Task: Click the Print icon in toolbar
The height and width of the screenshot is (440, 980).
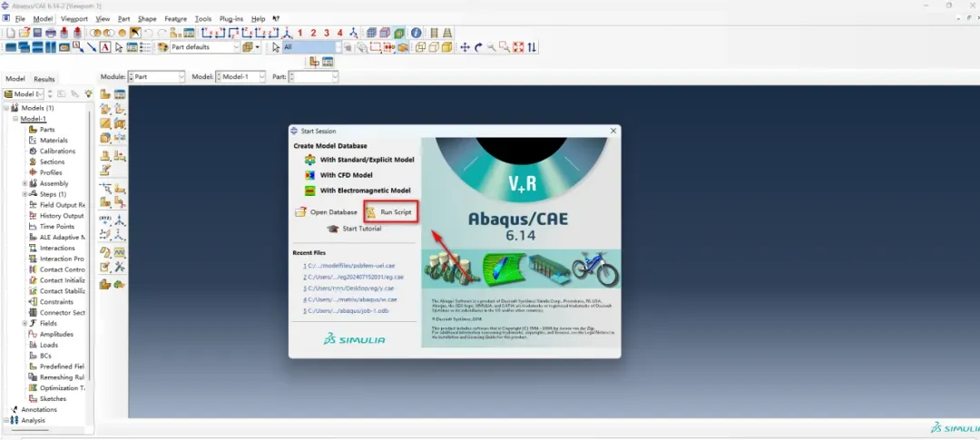Action: (51, 33)
